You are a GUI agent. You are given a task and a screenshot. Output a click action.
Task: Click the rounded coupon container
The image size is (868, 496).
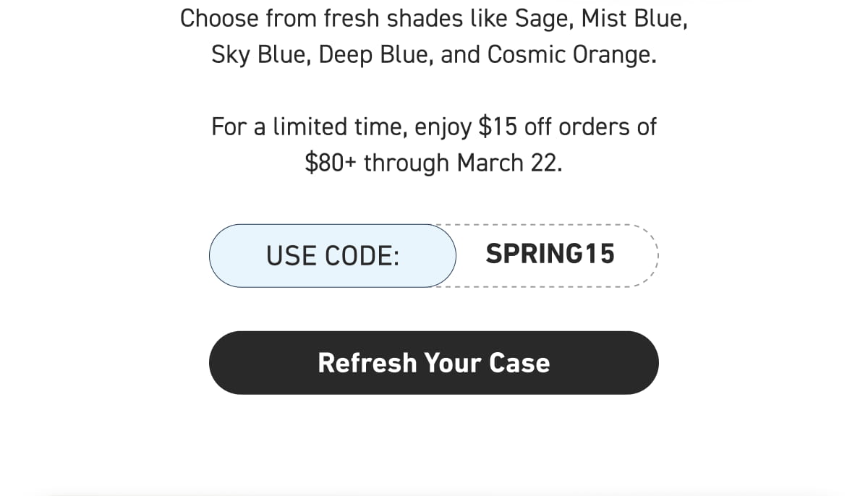tap(433, 255)
